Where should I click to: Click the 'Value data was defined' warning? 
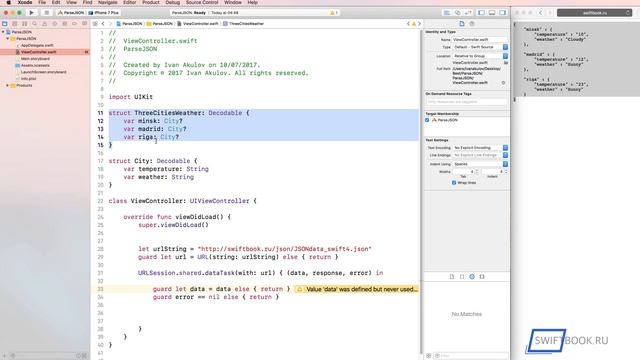[357, 289]
